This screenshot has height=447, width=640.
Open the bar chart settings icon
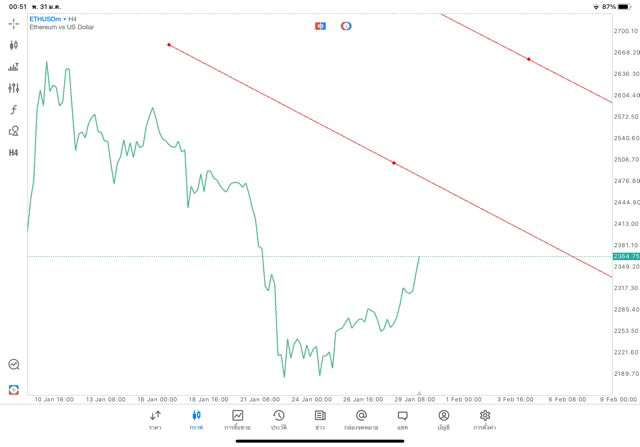(13, 67)
